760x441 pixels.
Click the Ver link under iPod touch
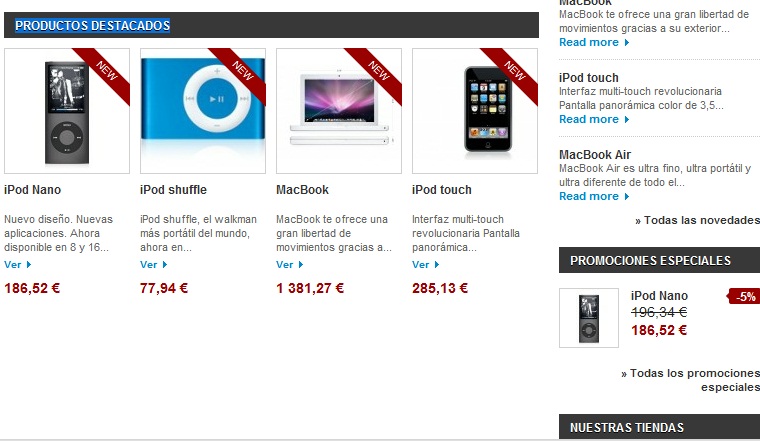point(426,265)
